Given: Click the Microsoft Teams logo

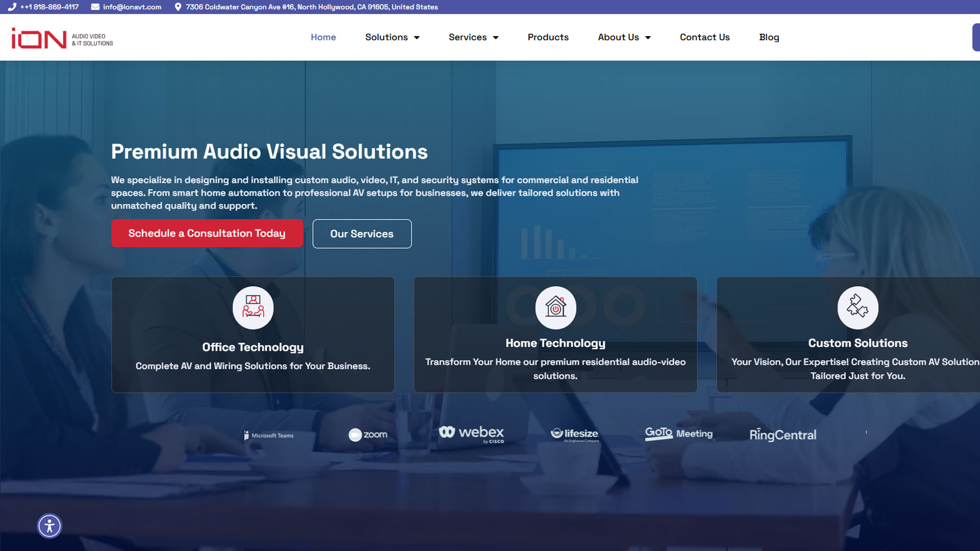Looking at the screenshot, I should (x=269, y=435).
